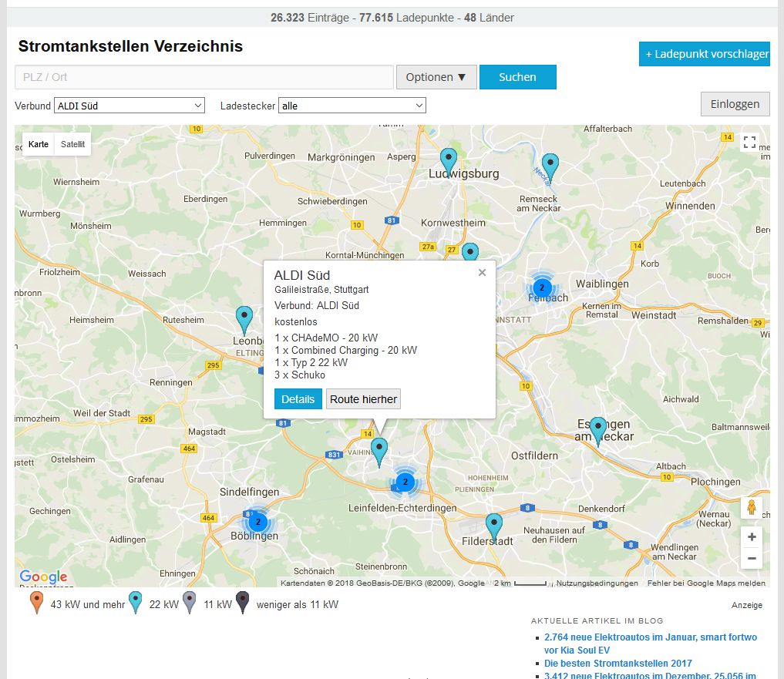Screen dimensions: 784x679
Task: Click the Kornwestheim label on map
Action: [x=453, y=223]
